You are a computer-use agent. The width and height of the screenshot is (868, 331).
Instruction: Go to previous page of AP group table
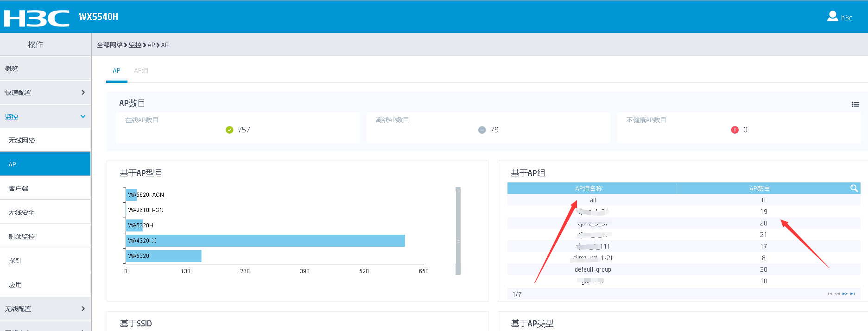click(837, 294)
